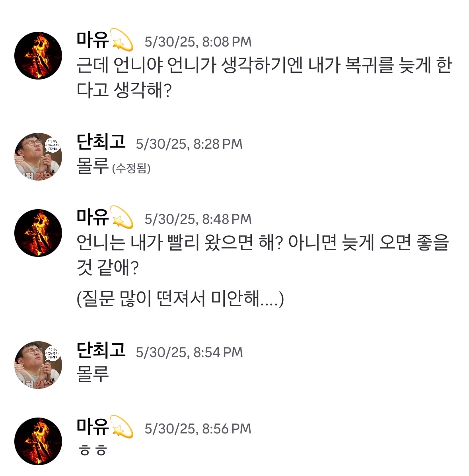Select 단최고's avatar on the 8:54 PM message
This screenshot has height=476, width=469.
(38, 365)
